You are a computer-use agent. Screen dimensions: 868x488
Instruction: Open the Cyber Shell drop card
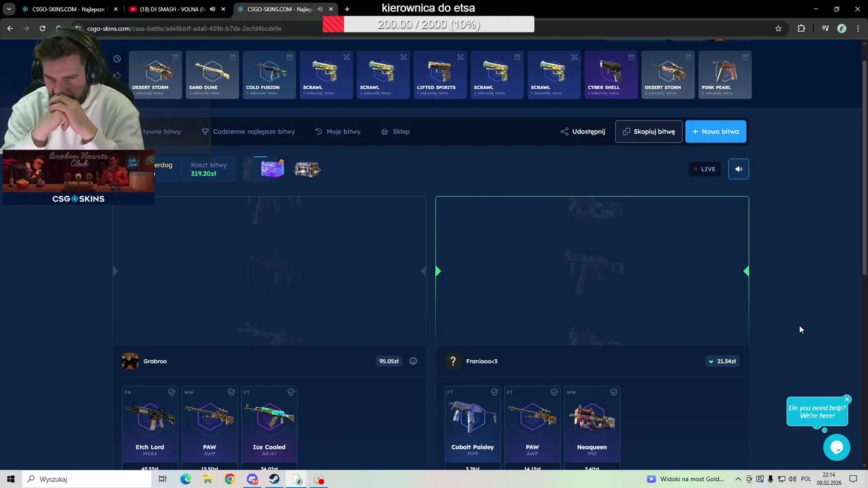click(611, 75)
